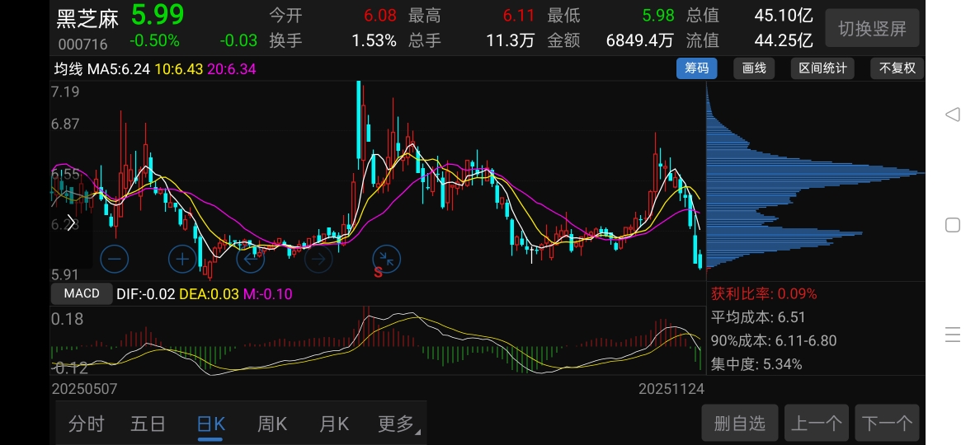Viewport: 980px width, 445px height.
Task: Tap the 换手 1.53% value
Action: (x=374, y=40)
